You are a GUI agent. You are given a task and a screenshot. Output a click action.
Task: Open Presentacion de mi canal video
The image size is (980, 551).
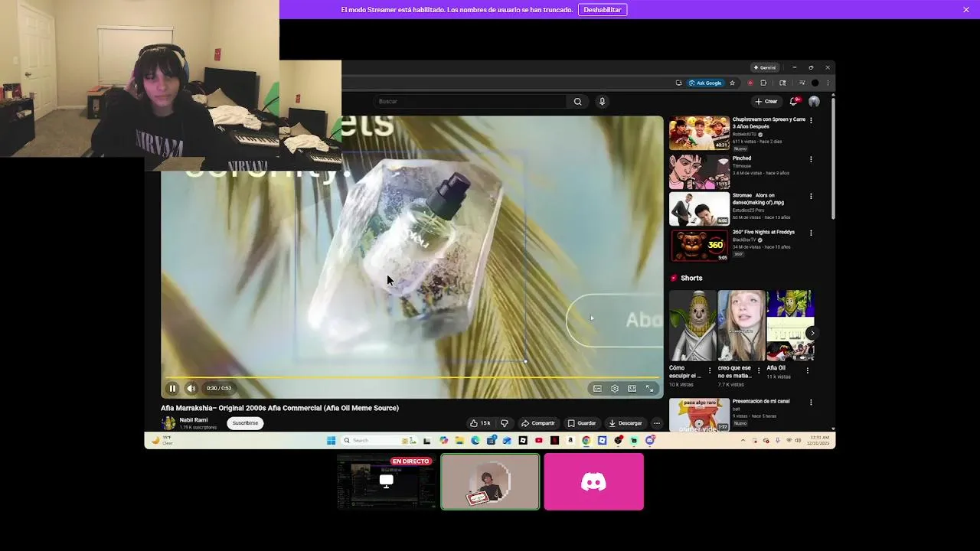[x=700, y=414]
